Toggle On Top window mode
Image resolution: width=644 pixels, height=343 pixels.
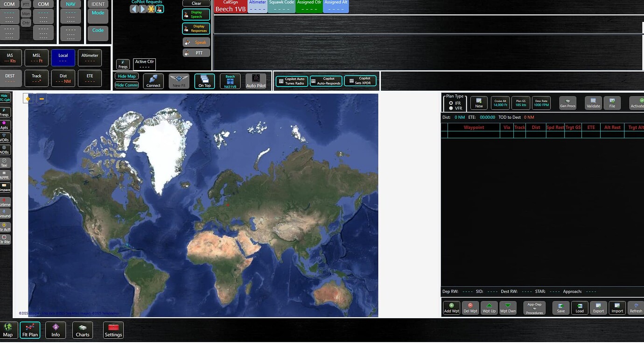(x=204, y=80)
